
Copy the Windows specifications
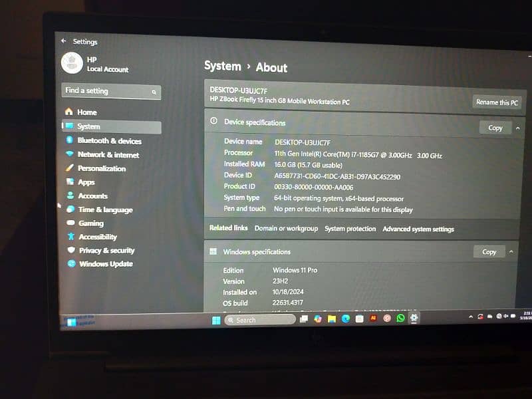489,252
